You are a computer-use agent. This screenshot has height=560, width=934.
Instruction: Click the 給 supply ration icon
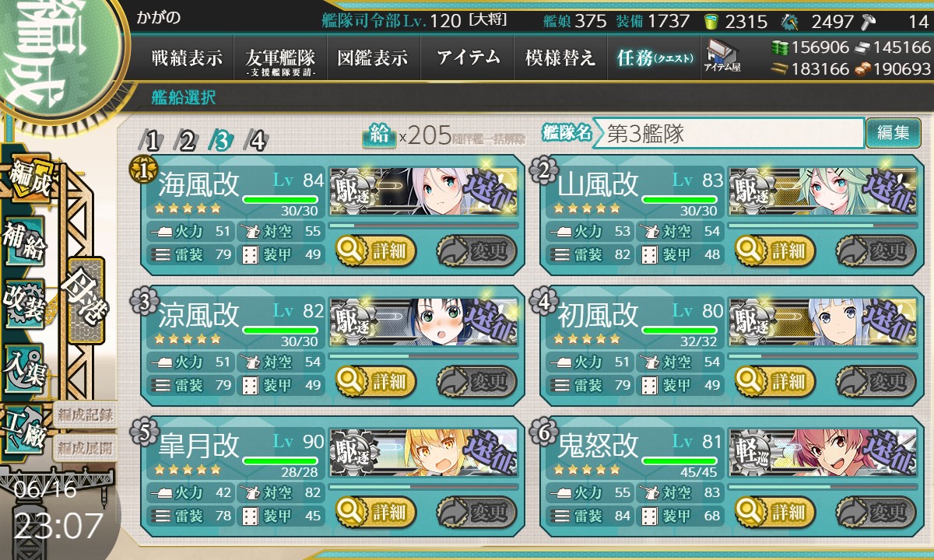click(x=379, y=135)
